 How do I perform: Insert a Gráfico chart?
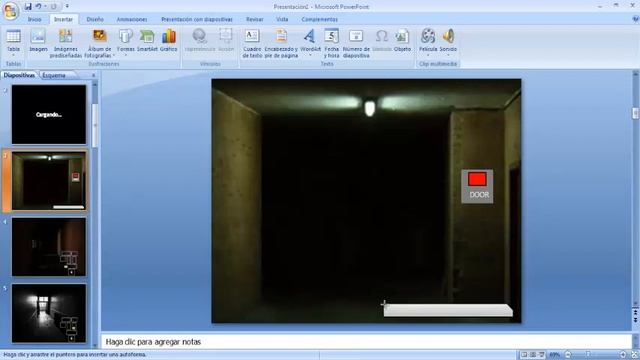point(169,41)
